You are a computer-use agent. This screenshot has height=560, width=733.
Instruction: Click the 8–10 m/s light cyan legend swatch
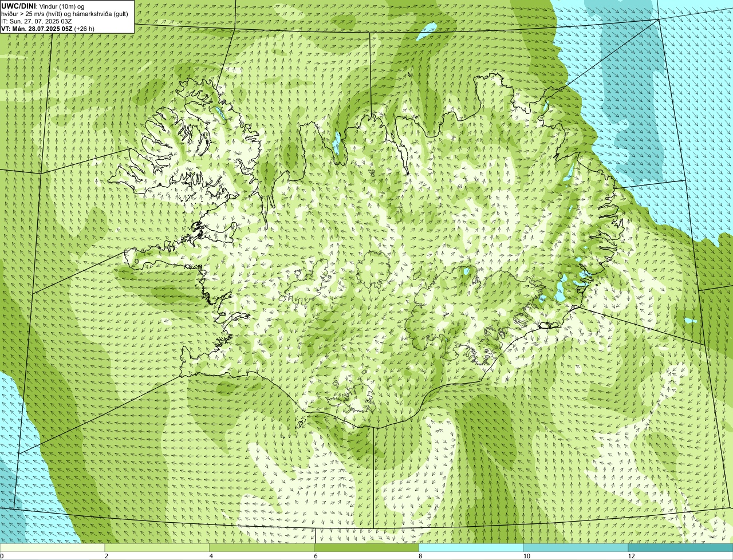[471, 547]
